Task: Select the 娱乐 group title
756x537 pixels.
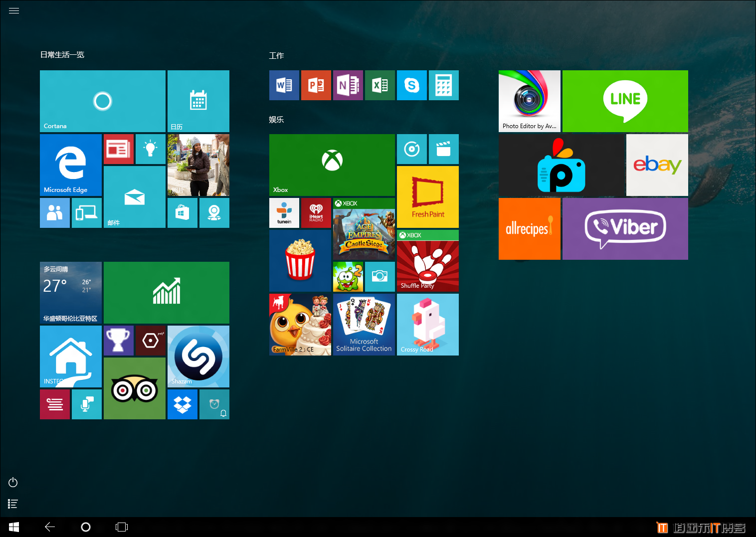Action: coord(277,120)
